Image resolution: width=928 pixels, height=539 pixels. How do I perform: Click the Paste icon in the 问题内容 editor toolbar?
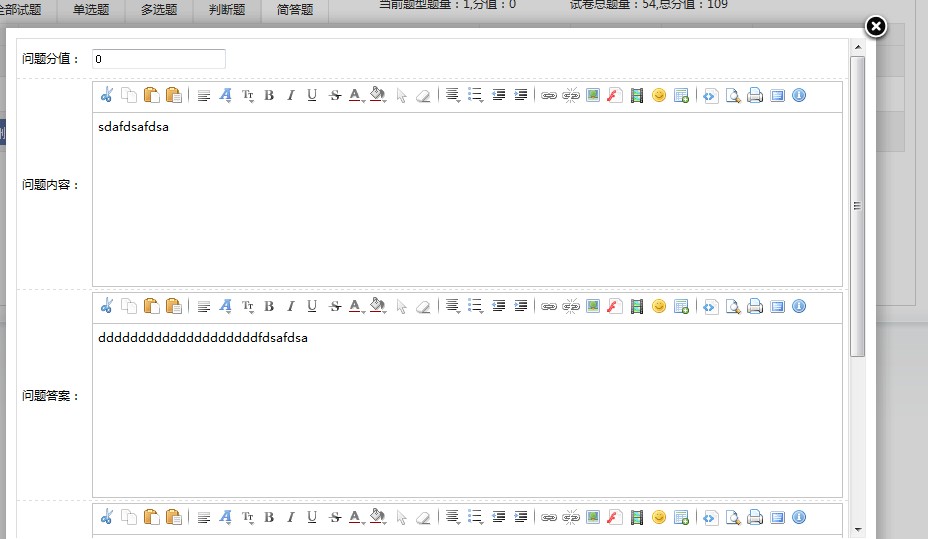[152, 95]
